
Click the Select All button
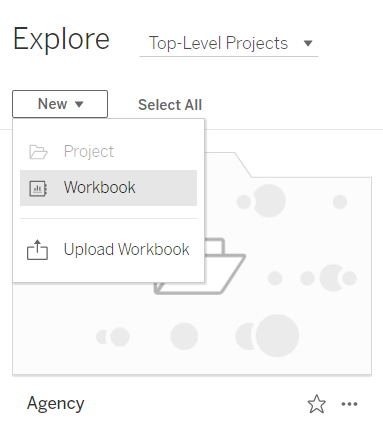tap(170, 105)
